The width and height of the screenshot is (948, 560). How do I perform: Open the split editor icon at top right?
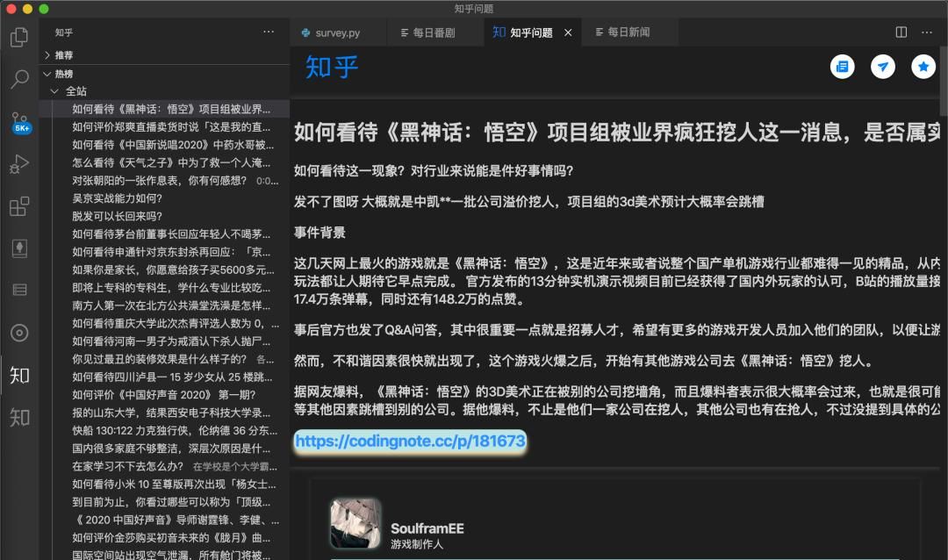tap(900, 32)
